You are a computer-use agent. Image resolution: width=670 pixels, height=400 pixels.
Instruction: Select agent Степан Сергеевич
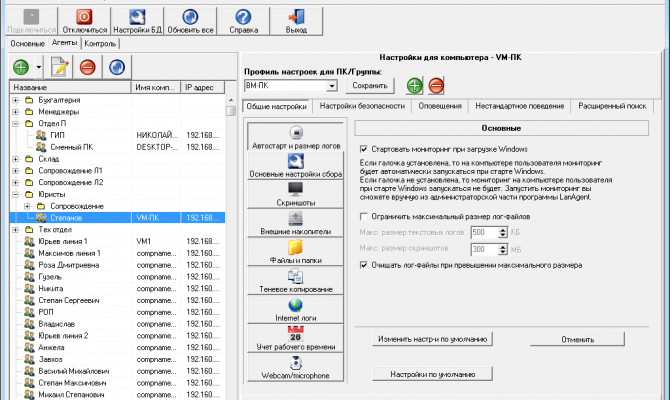click(x=68, y=300)
